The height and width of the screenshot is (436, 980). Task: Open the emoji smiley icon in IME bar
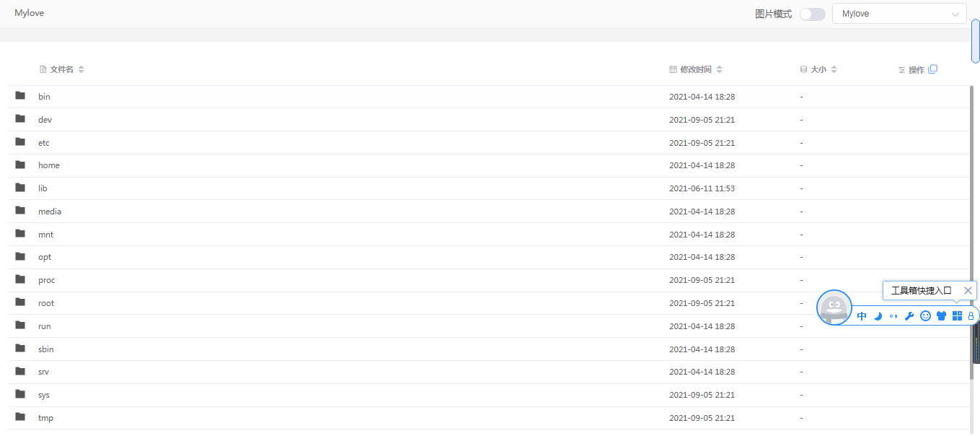coord(925,316)
